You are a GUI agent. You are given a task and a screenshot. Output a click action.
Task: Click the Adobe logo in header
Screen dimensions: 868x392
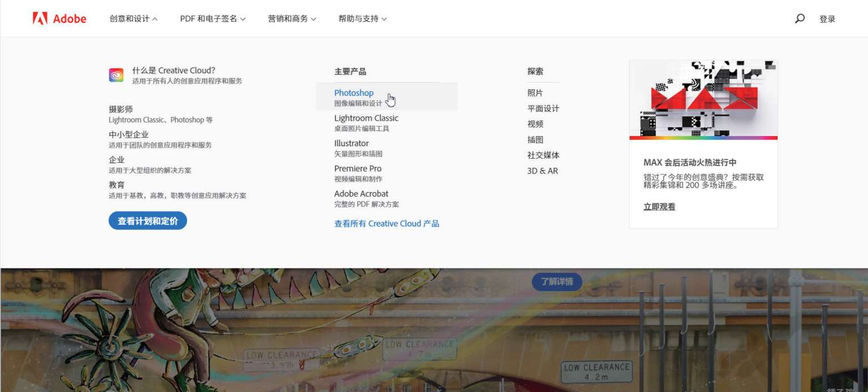point(59,19)
